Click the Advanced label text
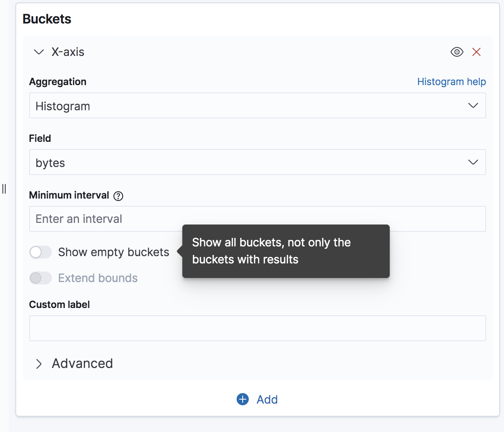The width and height of the screenshot is (504, 432). (x=82, y=364)
